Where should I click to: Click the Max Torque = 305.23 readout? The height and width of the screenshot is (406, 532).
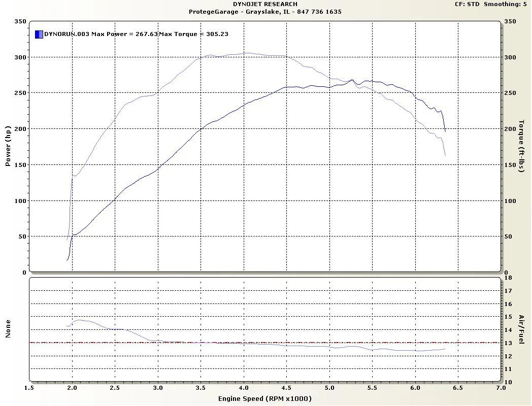194,35
